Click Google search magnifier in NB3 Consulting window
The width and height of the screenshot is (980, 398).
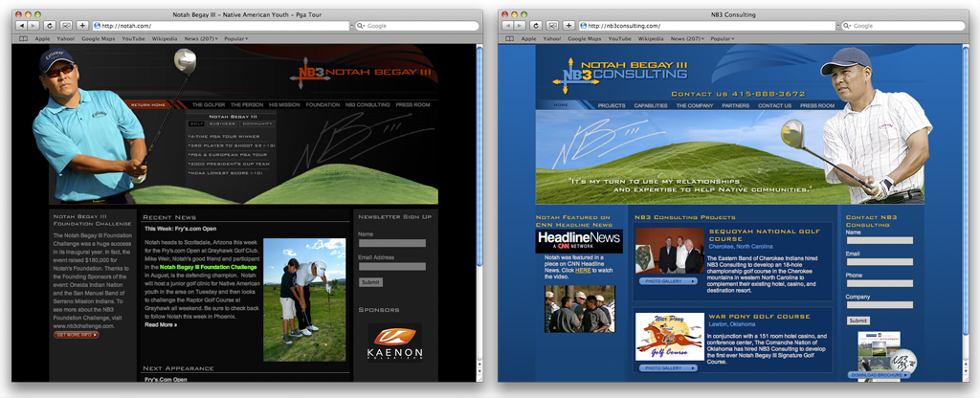[847, 26]
